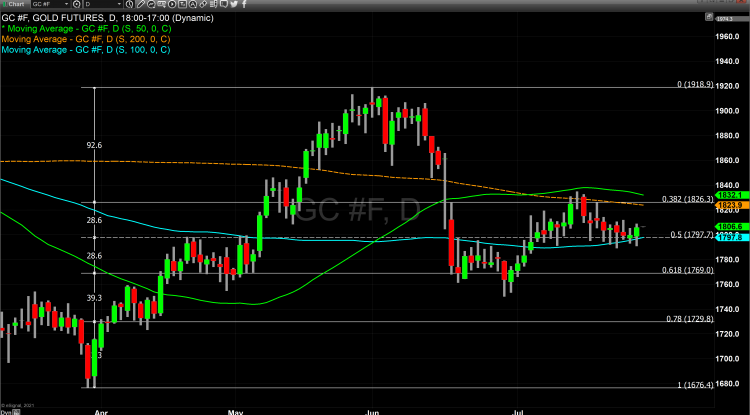Click the link chain icon in toolbar
Viewport: 750px width, 415px height.
click(x=202, y=5)
